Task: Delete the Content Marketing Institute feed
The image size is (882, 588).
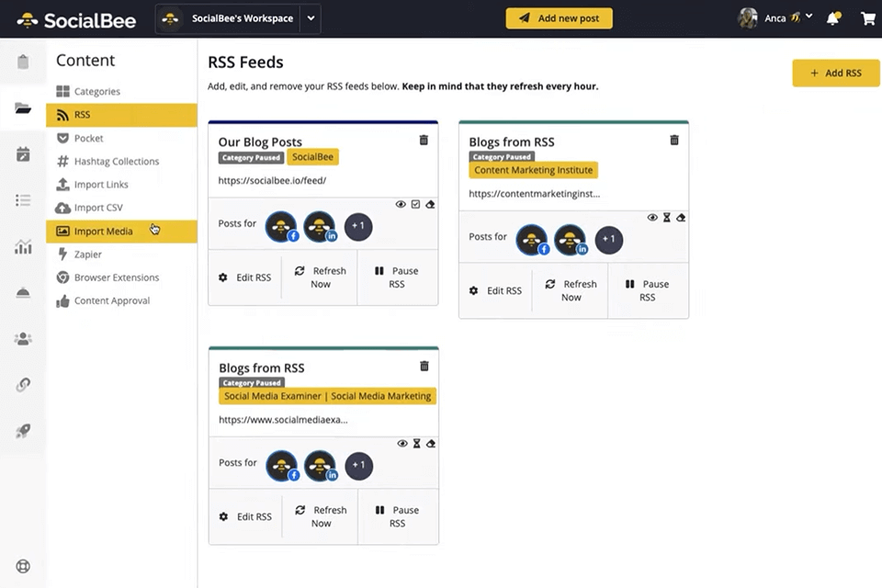Action: coord(673,140)
